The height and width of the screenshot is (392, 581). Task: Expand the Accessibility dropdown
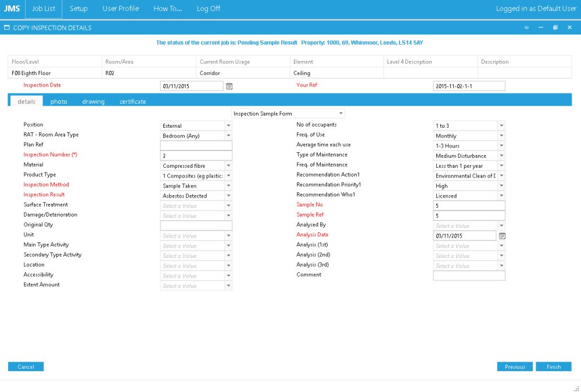pyautogui.click(x=228, y=276)
